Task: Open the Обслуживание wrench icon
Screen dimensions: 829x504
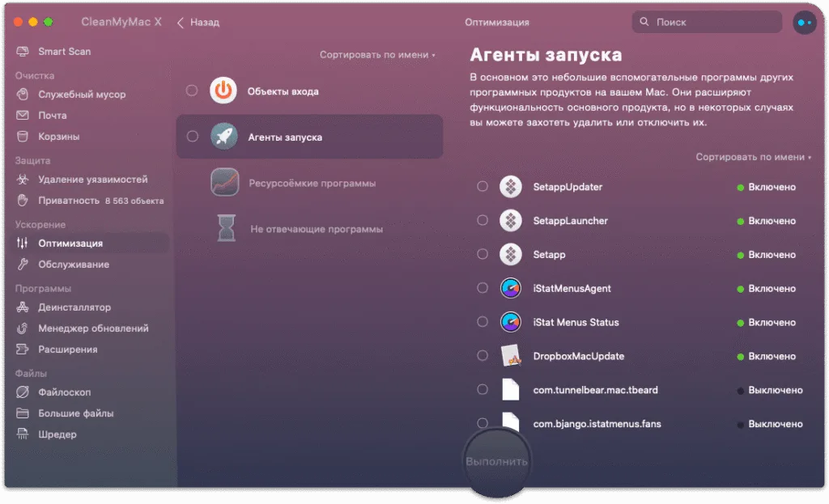Action: 22,265
